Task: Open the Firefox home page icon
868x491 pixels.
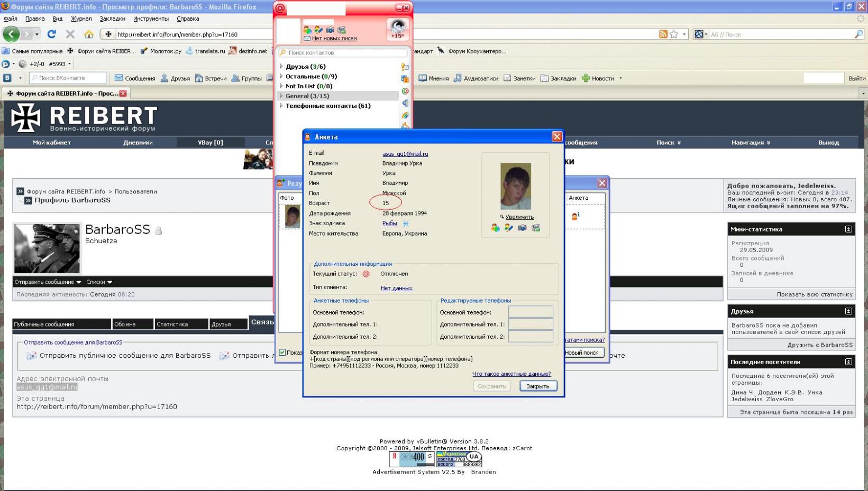Action: [88, 34]
